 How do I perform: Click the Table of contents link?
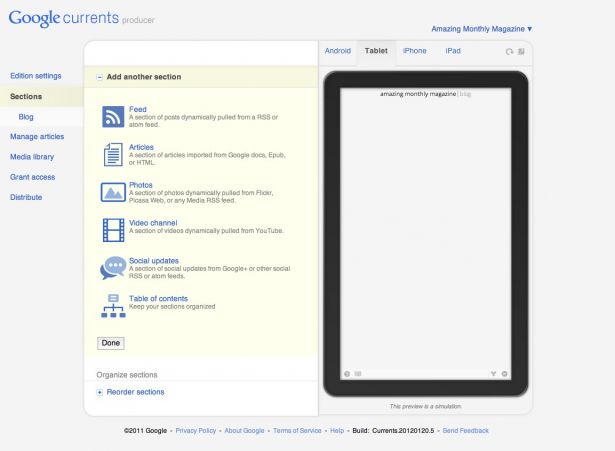(x=158, y=299)
